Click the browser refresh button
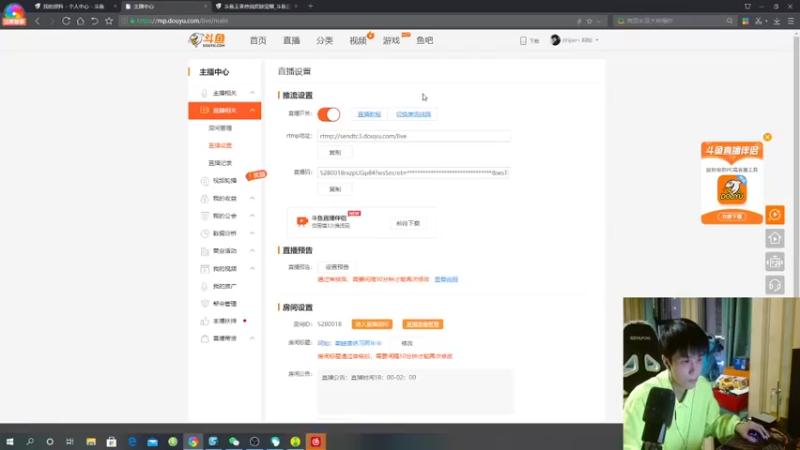Viewport: 800px width, 450px height. 66,21
